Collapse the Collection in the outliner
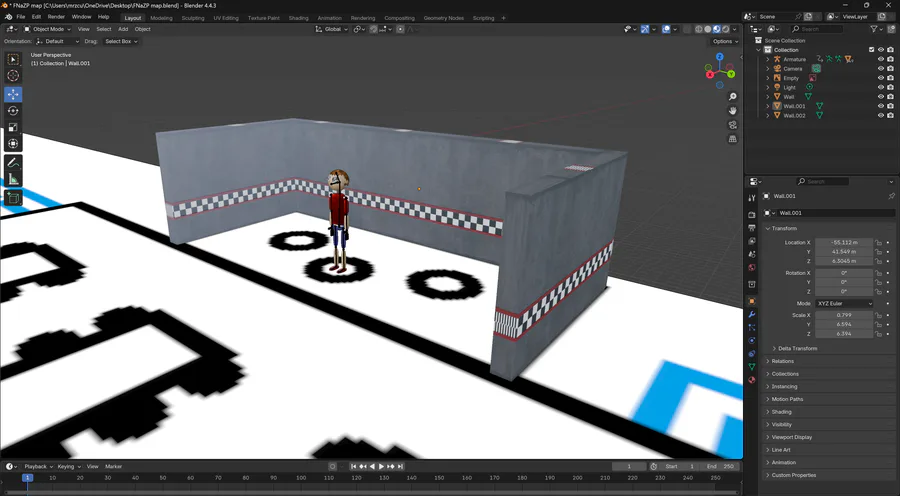This screenshot has height=496, width=900. click(759, 50)
